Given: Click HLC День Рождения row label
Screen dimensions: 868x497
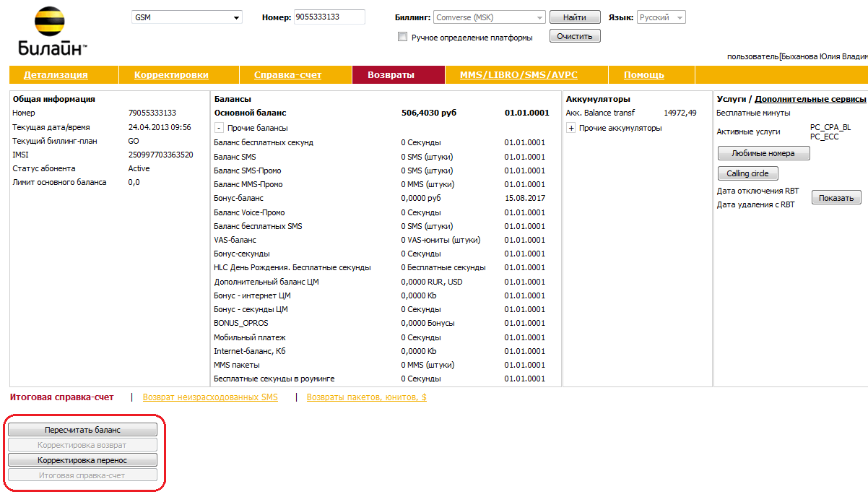Looking at the screenshot, I should 292,267.
